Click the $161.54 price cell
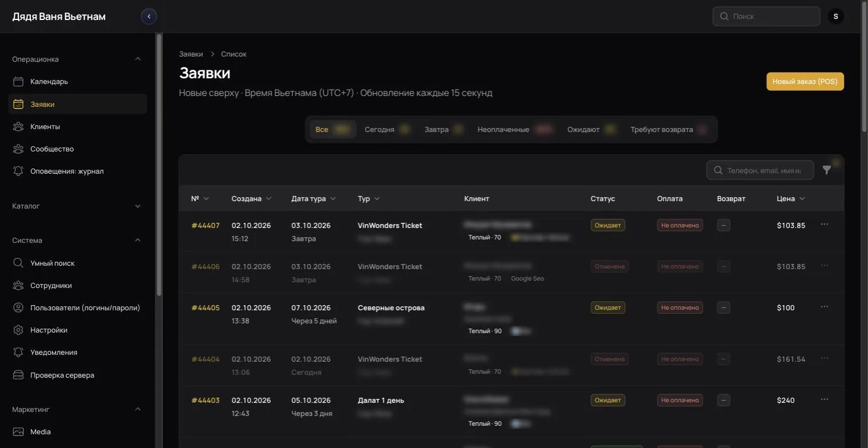Screen dimensions: 868x448 pos(791,359)
